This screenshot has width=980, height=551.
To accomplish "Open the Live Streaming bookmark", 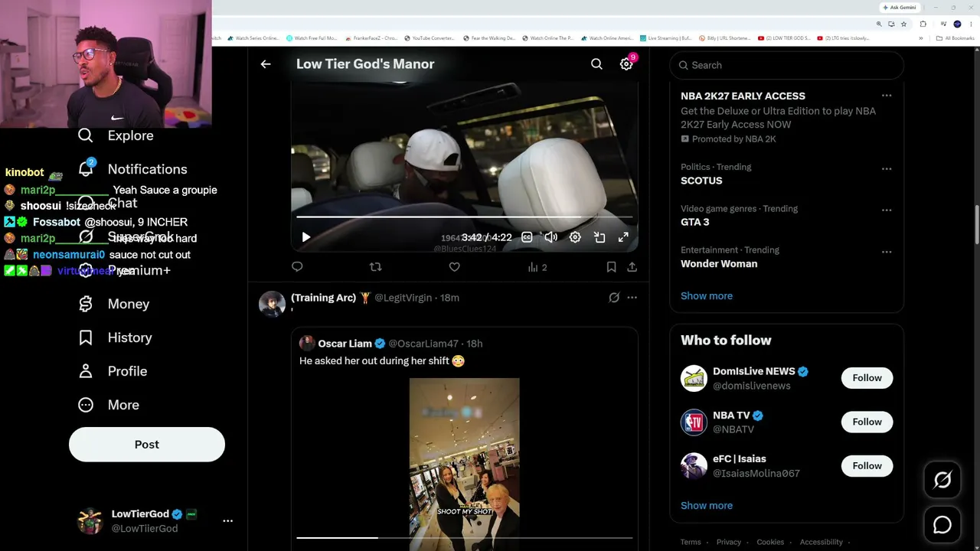I will tap(665, 38).
